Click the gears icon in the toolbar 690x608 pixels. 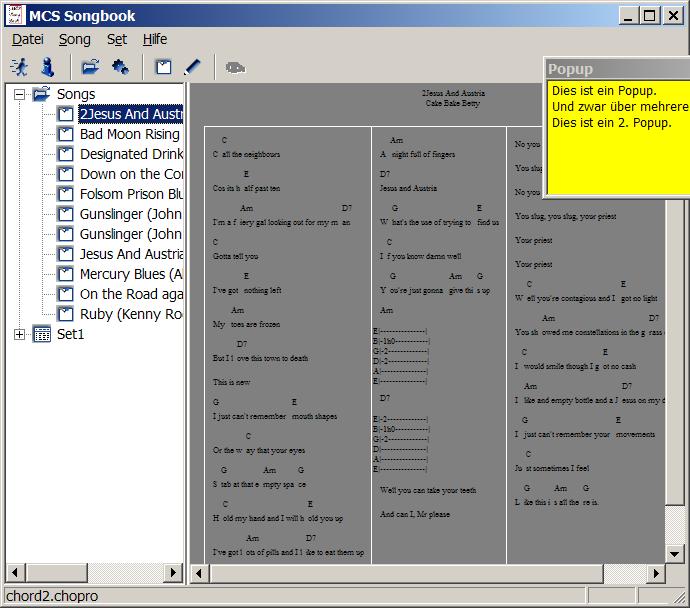pos(120,67)
